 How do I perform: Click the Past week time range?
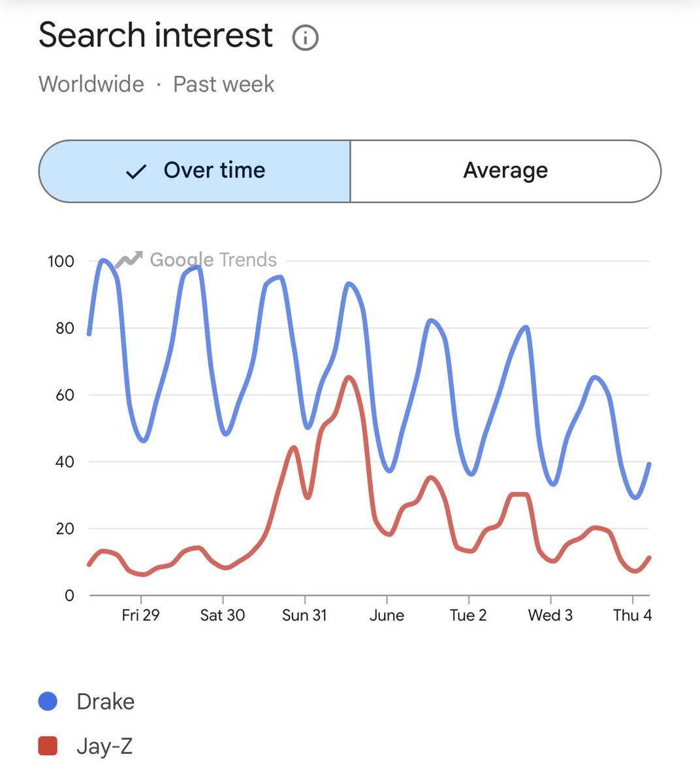coord(223,84)
